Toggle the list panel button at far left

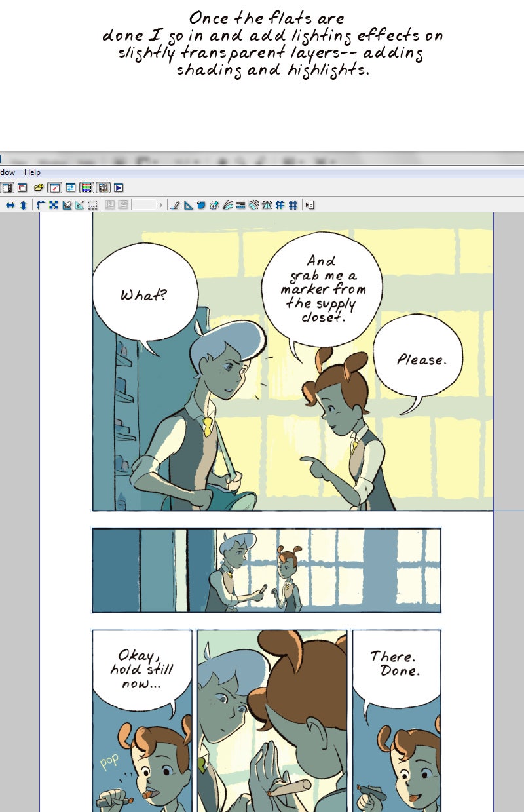coord(7,187)
